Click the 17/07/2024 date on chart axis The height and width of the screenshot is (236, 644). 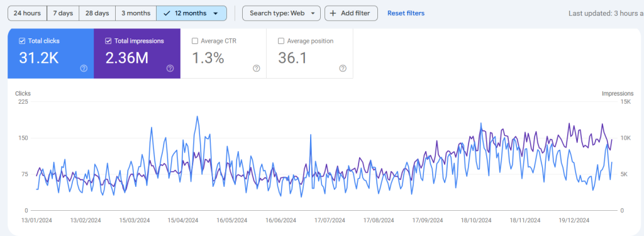tap(330, 220)
